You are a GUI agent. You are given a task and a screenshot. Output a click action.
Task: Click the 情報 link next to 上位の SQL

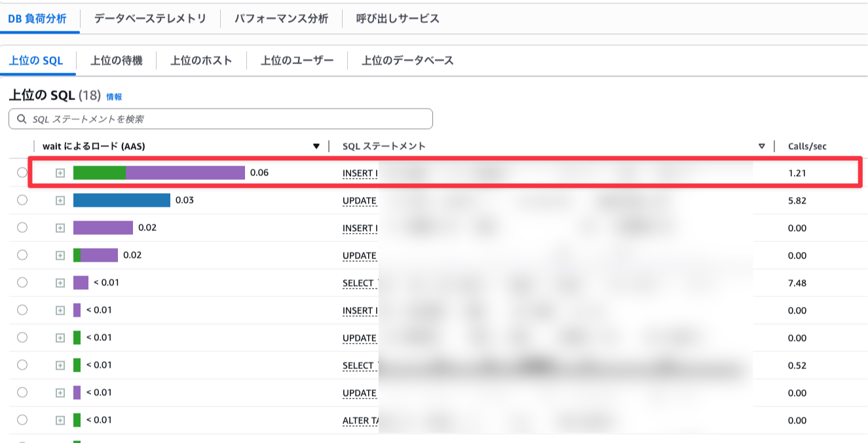point(114,97)
